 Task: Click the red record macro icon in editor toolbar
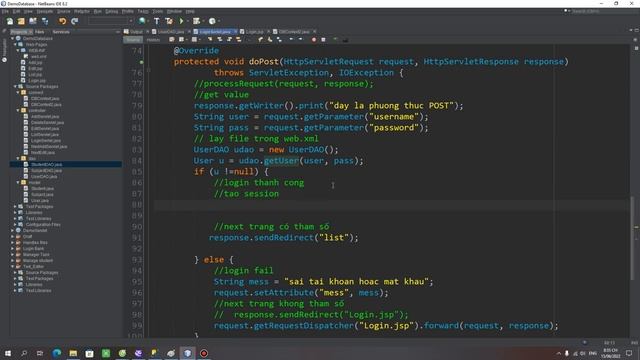tap(314, 40)
